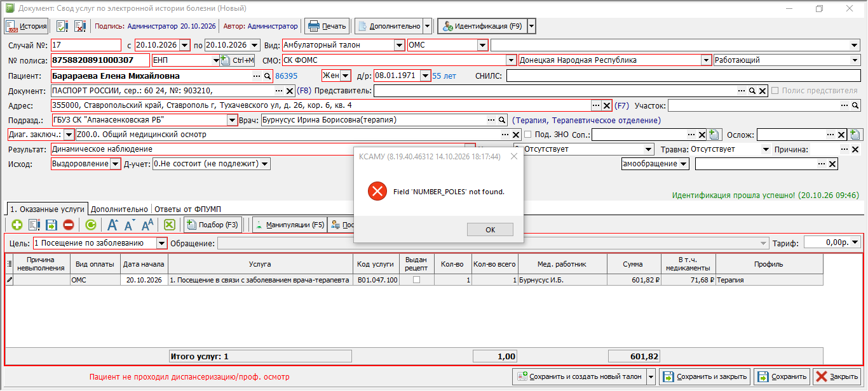Expand the Исход Выздоровление dropdown

pyautogui.click(x=116, y=164)
